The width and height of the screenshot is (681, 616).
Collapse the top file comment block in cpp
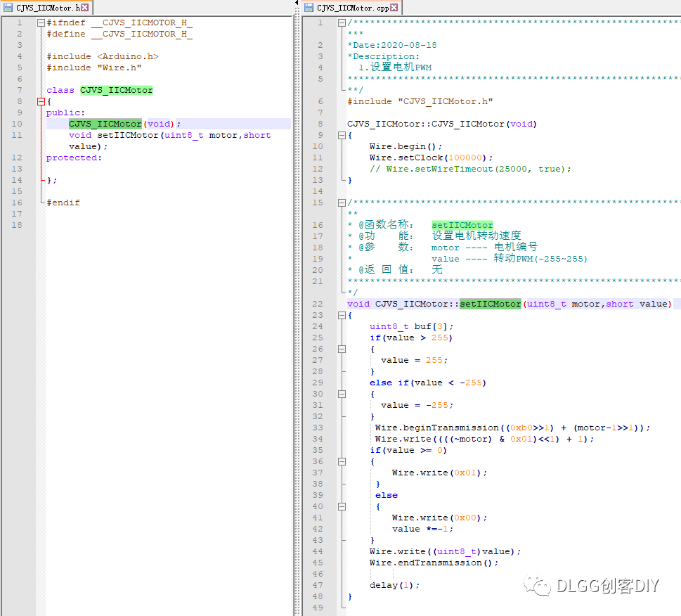tap(342, 23)
